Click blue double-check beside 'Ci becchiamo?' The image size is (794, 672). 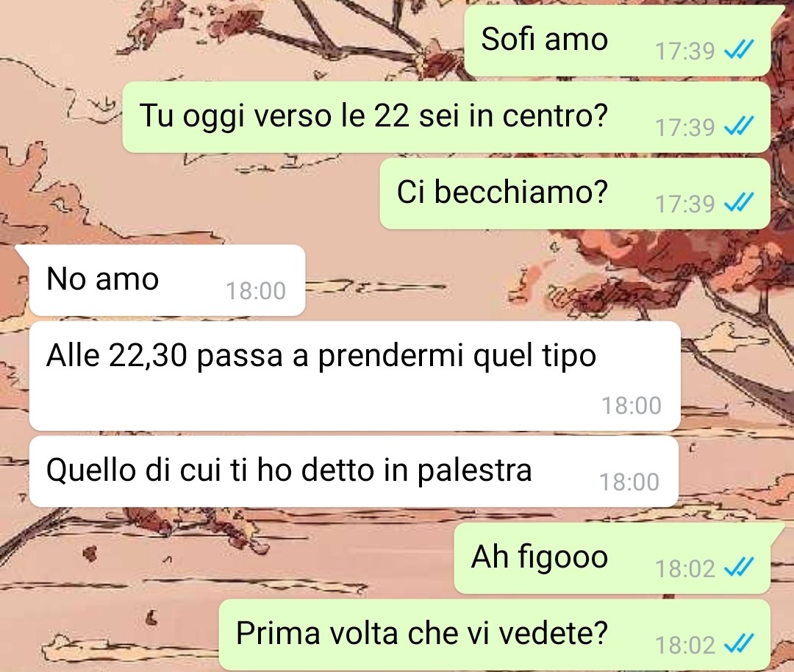[740, 203]
